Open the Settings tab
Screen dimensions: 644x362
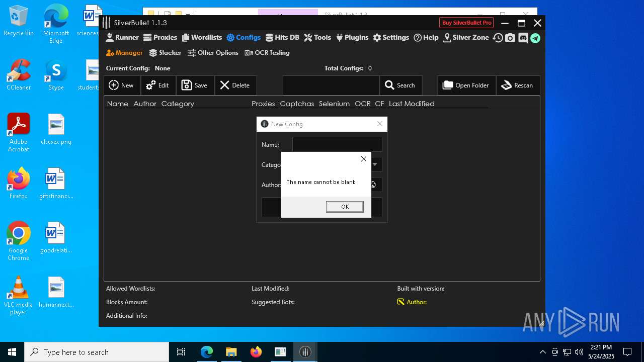tap(391, 37)
